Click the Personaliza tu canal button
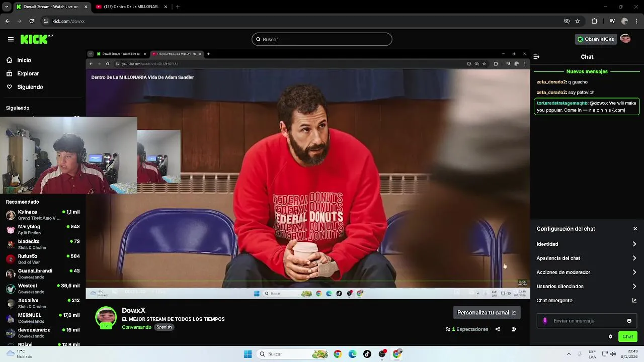644x362 pixels. pos(487,313)
